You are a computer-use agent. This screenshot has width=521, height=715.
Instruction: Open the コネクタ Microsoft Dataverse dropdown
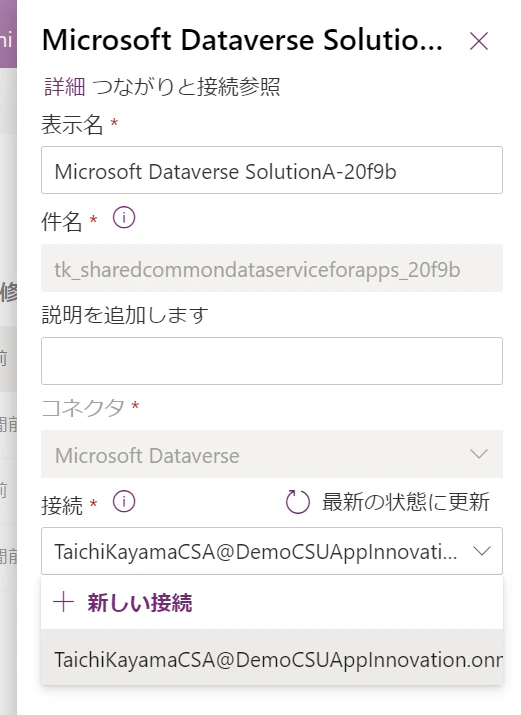272,454
